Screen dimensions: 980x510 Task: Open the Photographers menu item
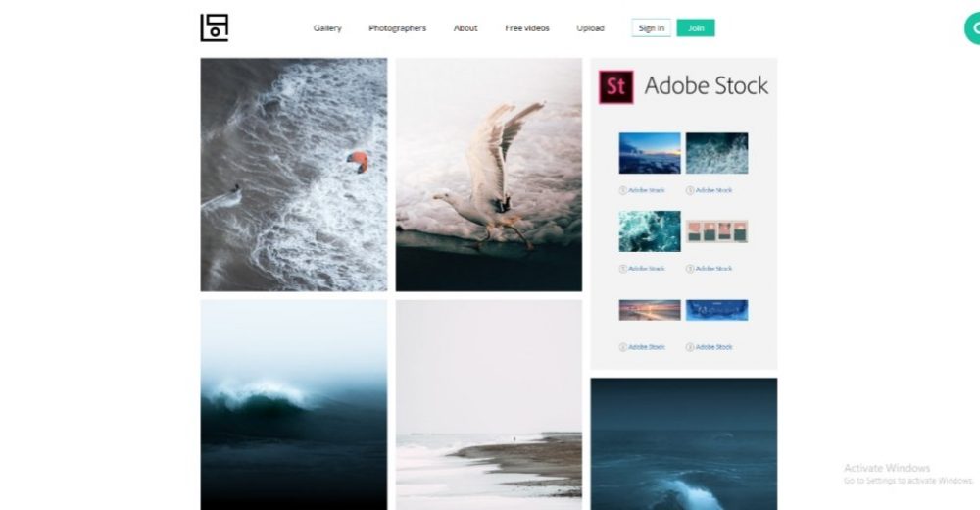pyautogui.click(x=398, y=28)
